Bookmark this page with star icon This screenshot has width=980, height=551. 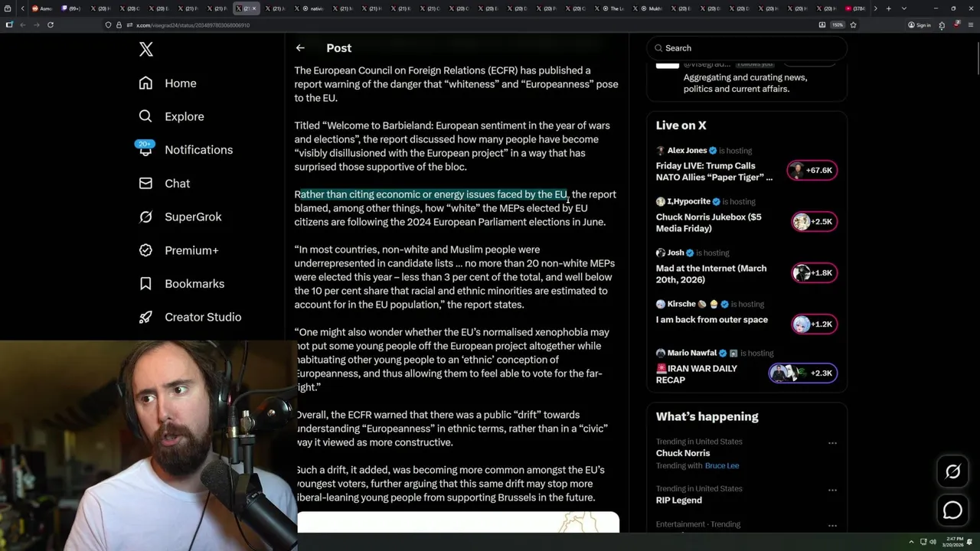click(853, 24)
